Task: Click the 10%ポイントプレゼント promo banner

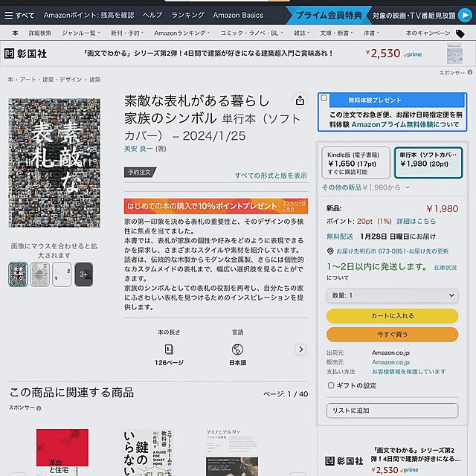Action: pyautogui.click(x=216, y=206)
